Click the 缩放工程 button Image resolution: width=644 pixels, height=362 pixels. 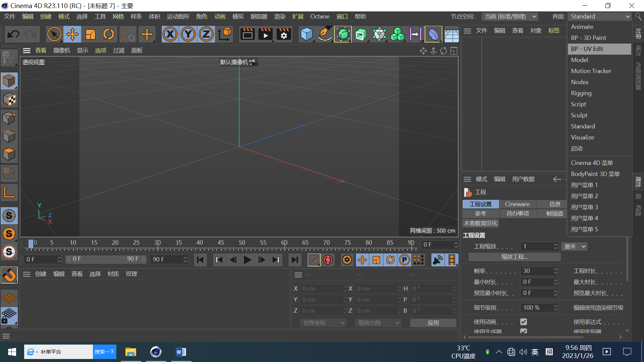pos(514,257)
